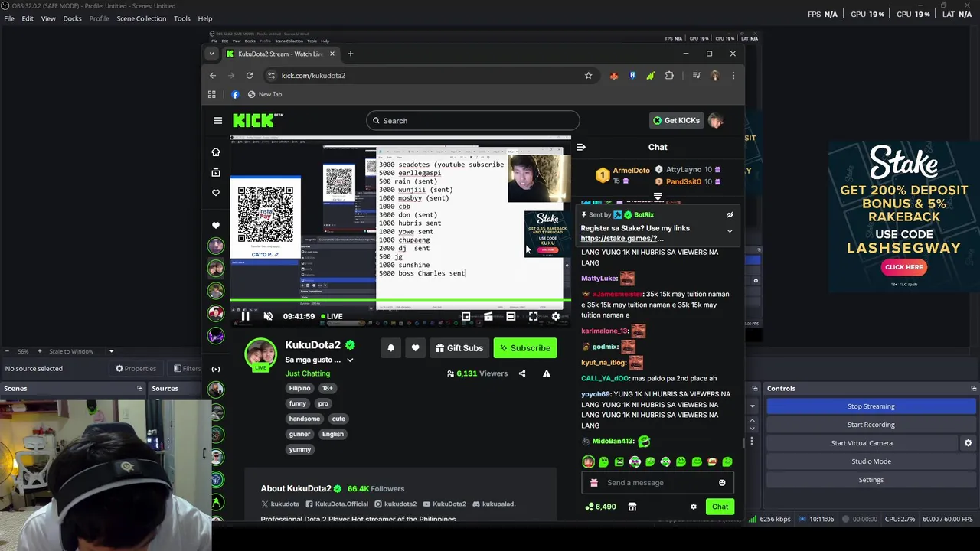Share the stream via share icon

click(x=522, y=373)
